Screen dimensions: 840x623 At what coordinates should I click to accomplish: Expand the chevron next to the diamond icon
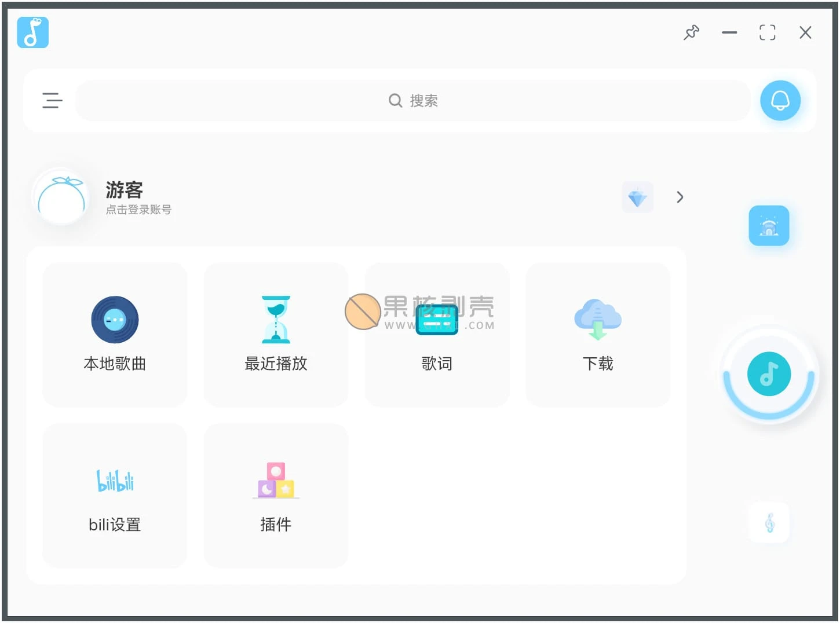pyautogui.click(x=680, y=197)
